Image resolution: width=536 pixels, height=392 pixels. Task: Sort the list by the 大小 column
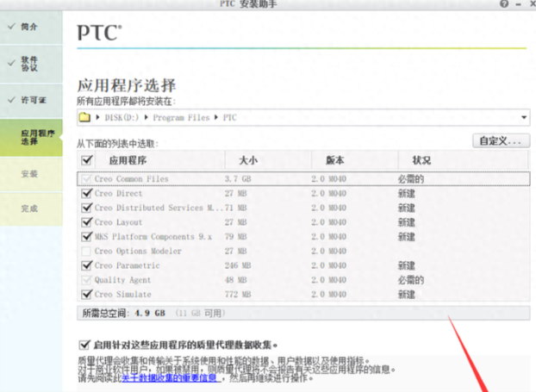pyautogui.click(x=247, y=160)
